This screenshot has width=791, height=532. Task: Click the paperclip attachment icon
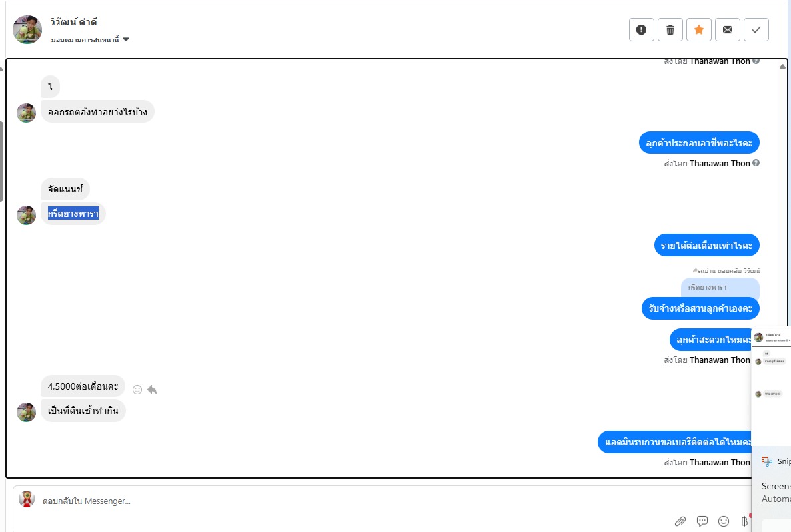680,521
